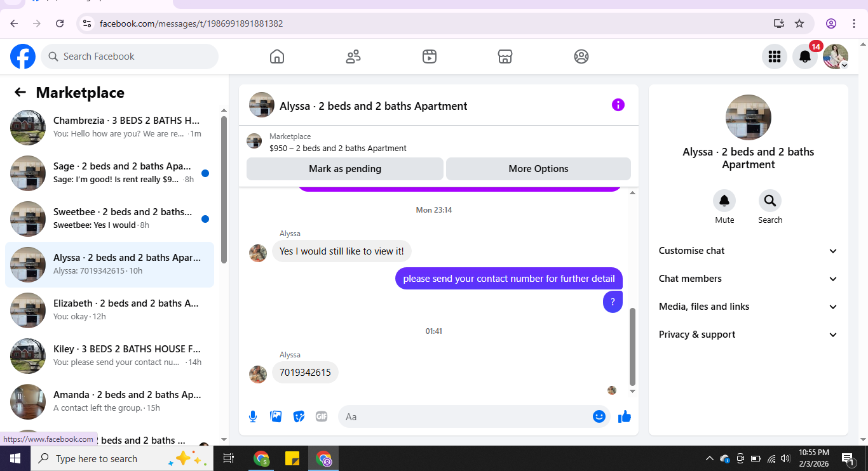
Task: Open the Windows notification center icon
Action: [848, 458]
